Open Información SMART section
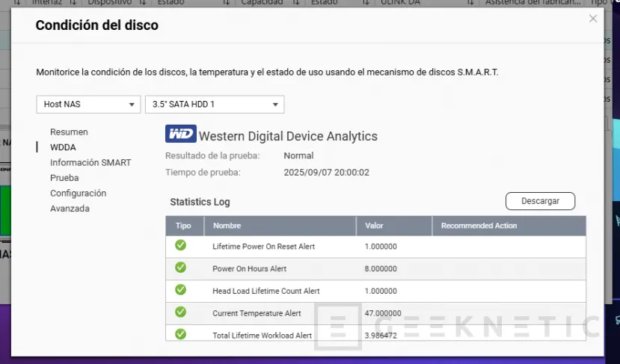 click(x=90, y=162)
